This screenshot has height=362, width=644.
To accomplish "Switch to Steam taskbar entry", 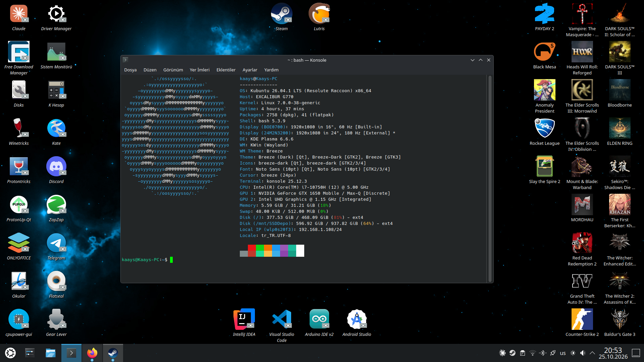I will pyautogui.click(x=113, y=353).
